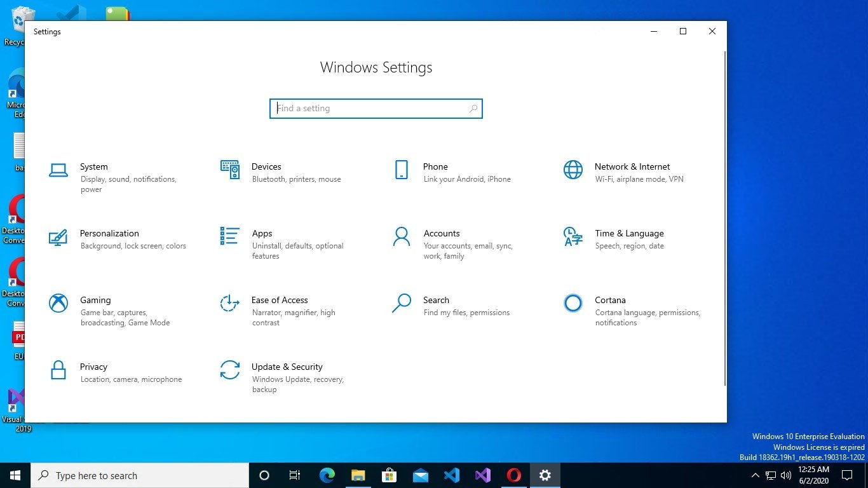The image size is (868, 488).
Task: Open Cortana settings ring icon in Settings
Action: coord(573,303)
